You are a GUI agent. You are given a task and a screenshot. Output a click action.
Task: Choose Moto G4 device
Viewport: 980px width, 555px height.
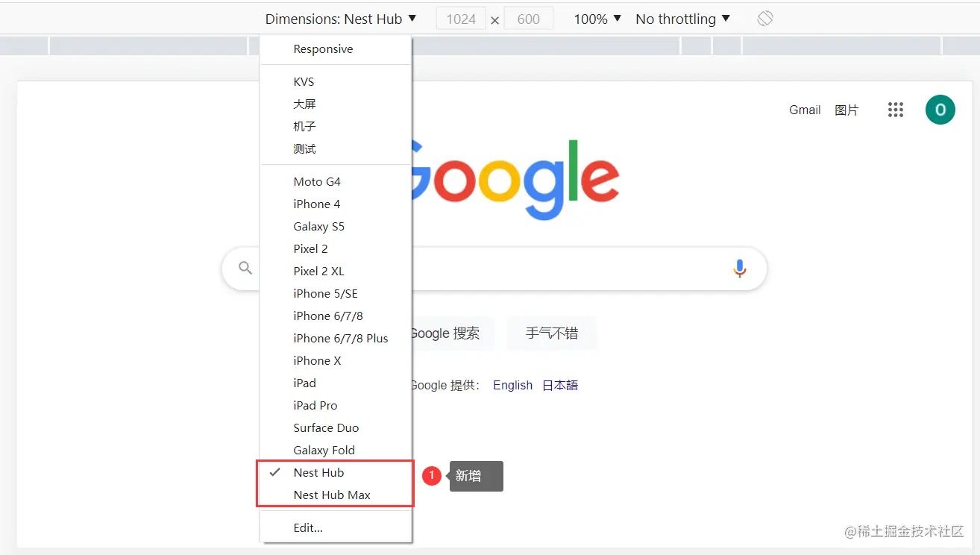[336, 182]
